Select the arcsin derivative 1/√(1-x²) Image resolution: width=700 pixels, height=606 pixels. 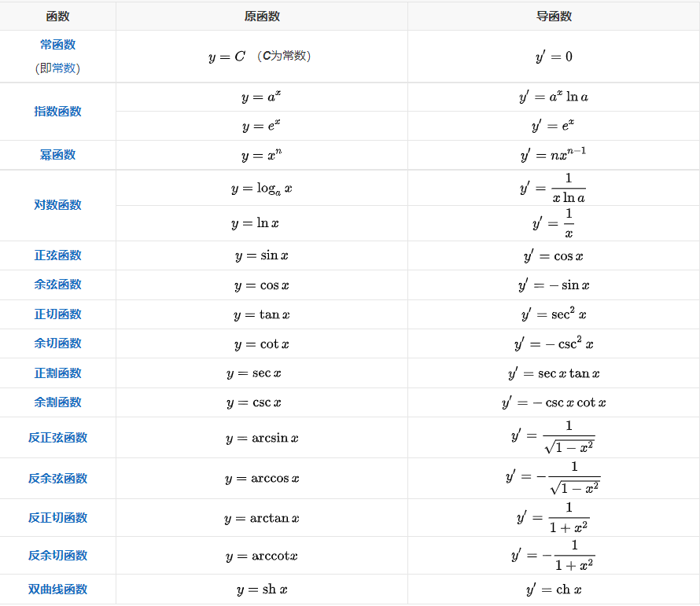[x=553, y=437]
